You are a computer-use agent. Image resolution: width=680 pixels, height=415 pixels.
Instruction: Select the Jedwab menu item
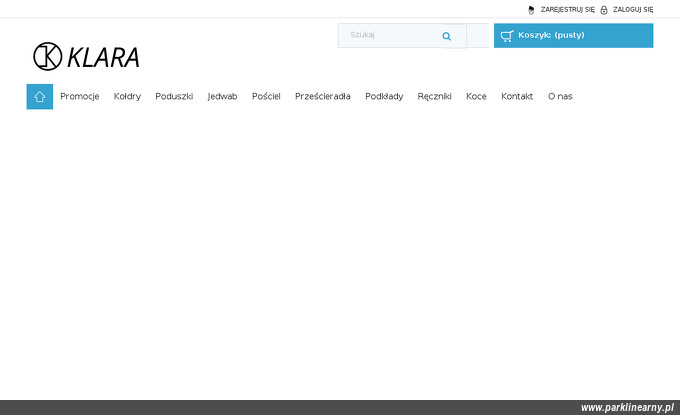[x=222, y=96]
